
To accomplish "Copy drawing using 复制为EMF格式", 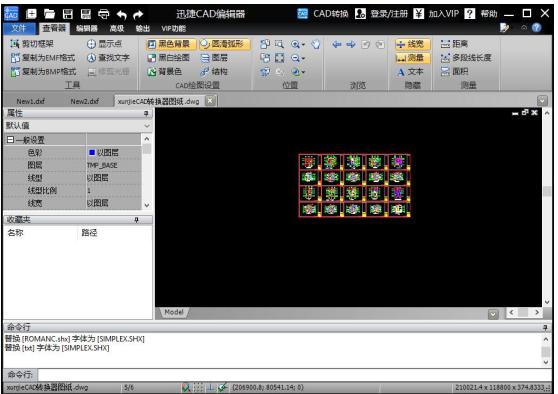I will pyautogui.click(x=43, y=58).
